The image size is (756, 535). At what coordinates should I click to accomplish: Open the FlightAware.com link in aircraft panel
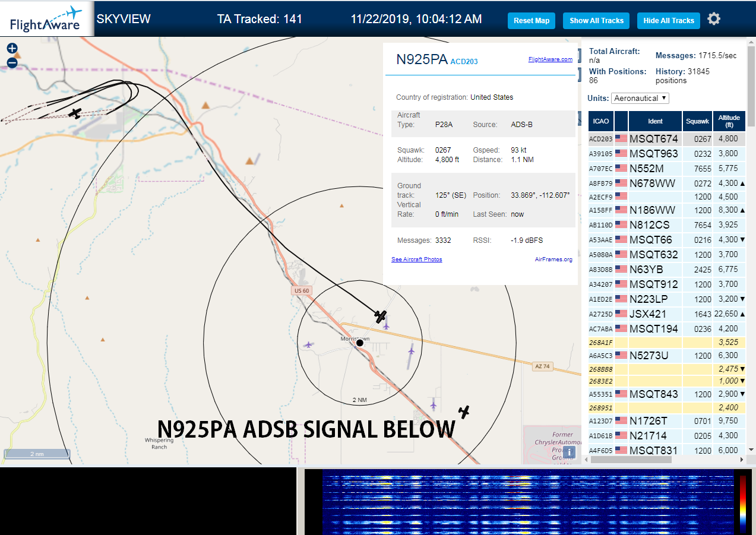(x=551, y=59)
